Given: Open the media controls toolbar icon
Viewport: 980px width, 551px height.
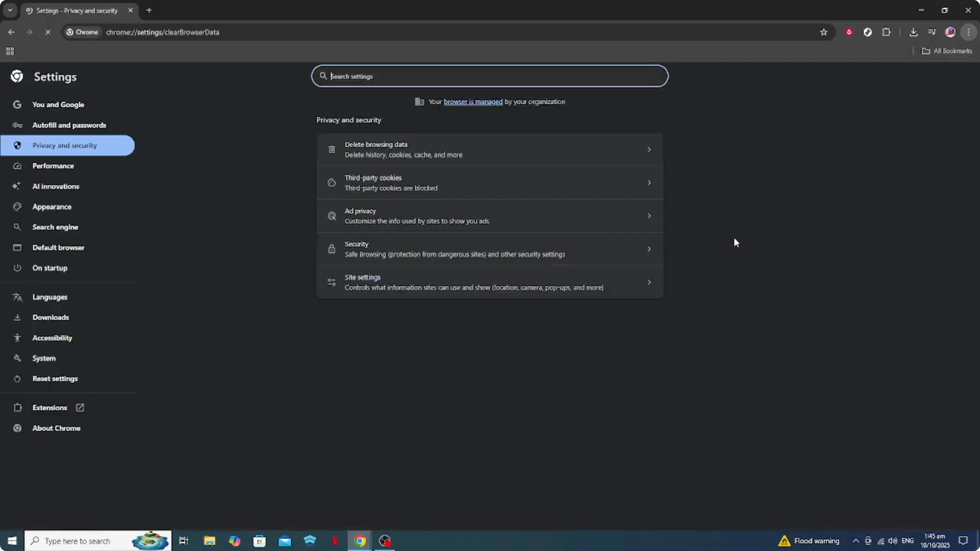Looking at the screenshot, I should [x=932, y=32].
